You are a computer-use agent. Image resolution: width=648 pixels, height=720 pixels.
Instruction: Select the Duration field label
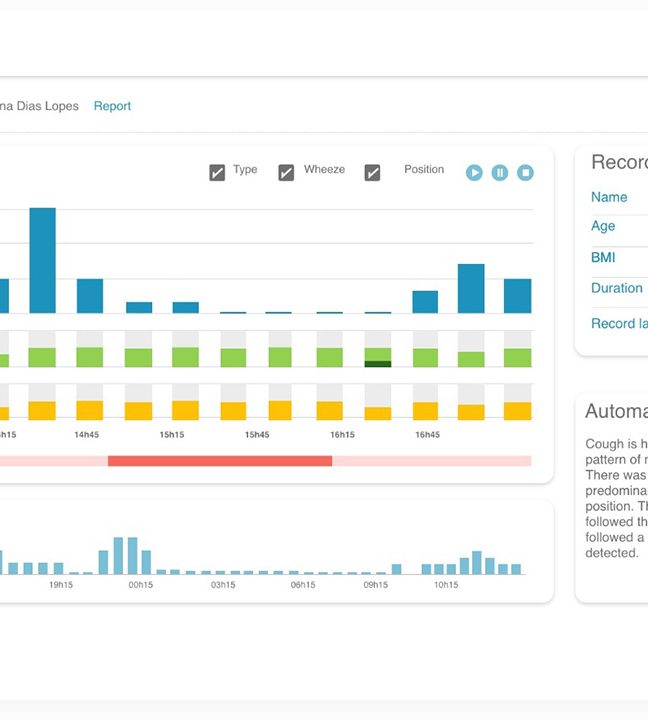coord(617,288)
